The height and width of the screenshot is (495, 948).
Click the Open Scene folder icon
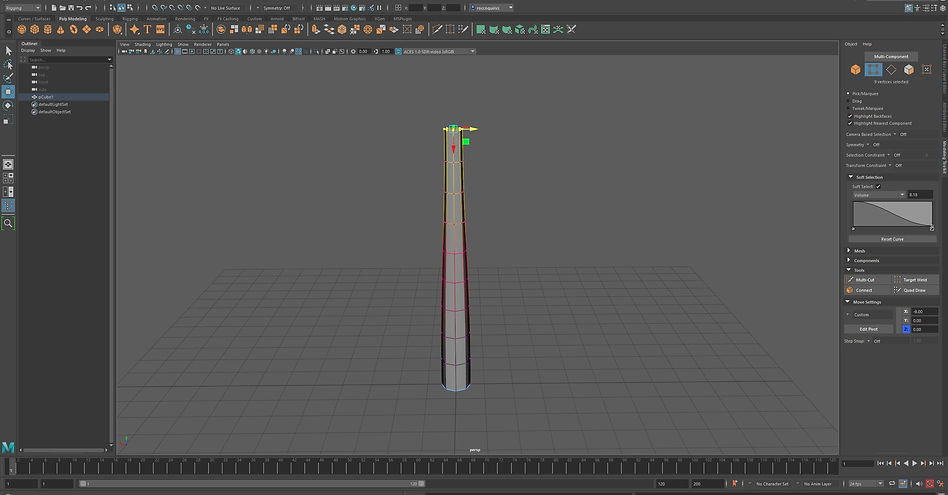click(x=62, y=8)
